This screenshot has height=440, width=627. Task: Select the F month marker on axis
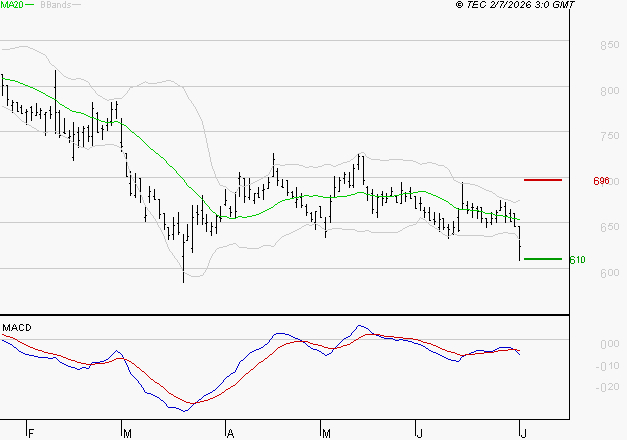(x=31, y=433)
